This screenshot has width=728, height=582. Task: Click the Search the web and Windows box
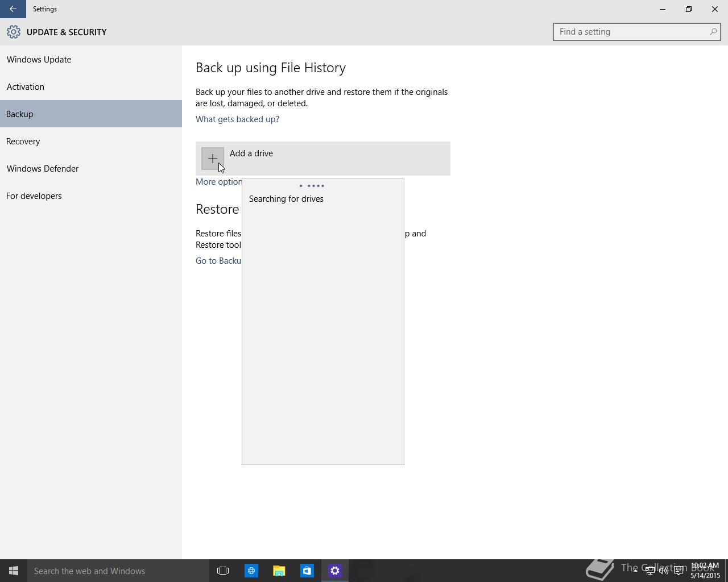118,571
